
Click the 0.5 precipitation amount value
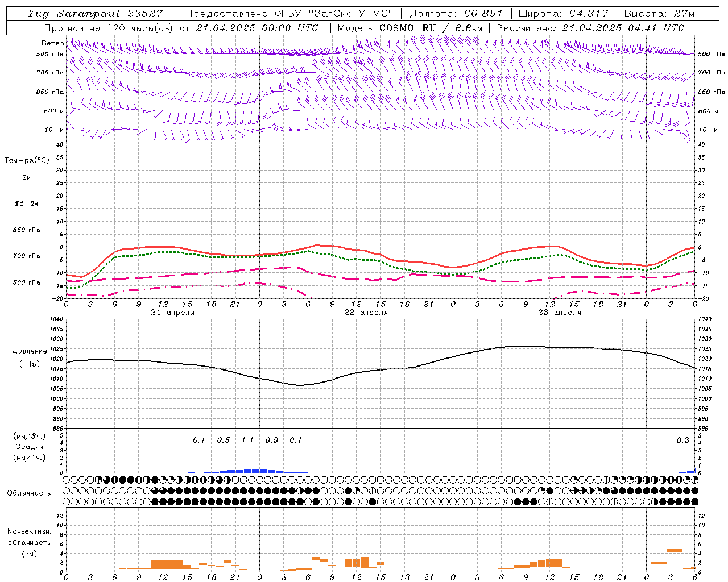224,440
